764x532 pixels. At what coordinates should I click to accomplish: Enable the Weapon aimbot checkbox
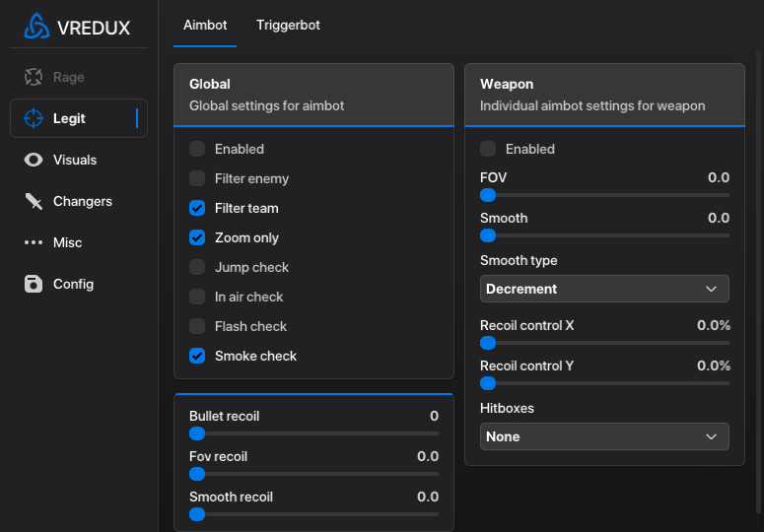[488, 149]
